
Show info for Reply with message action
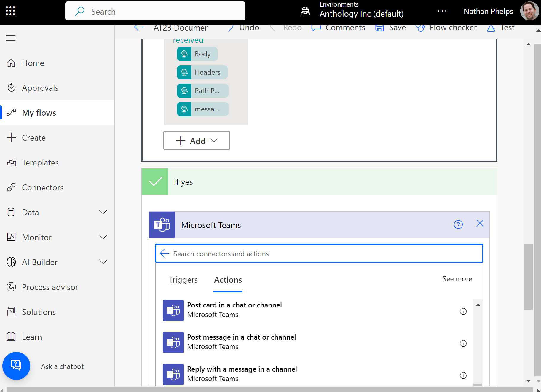pyautogui.click(x=463, y=375)
